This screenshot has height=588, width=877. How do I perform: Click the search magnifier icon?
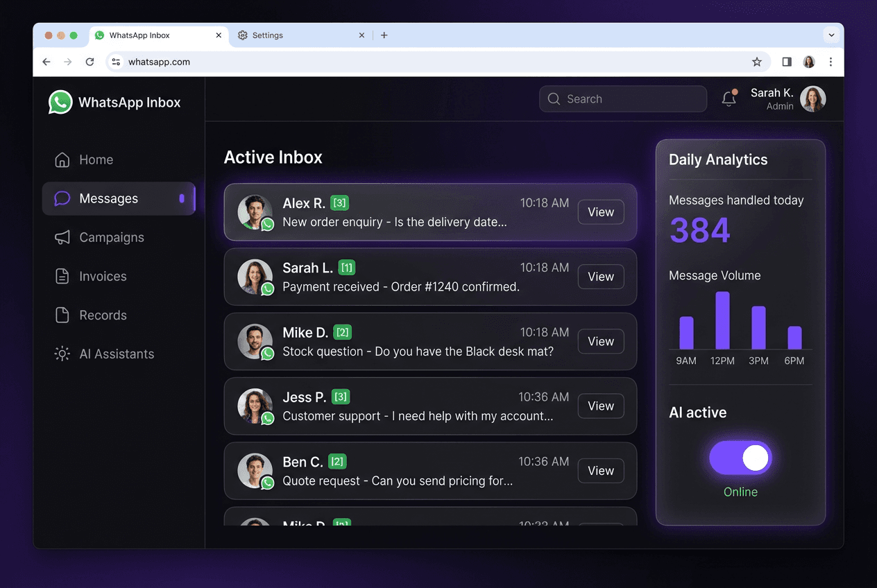[554, 99]
